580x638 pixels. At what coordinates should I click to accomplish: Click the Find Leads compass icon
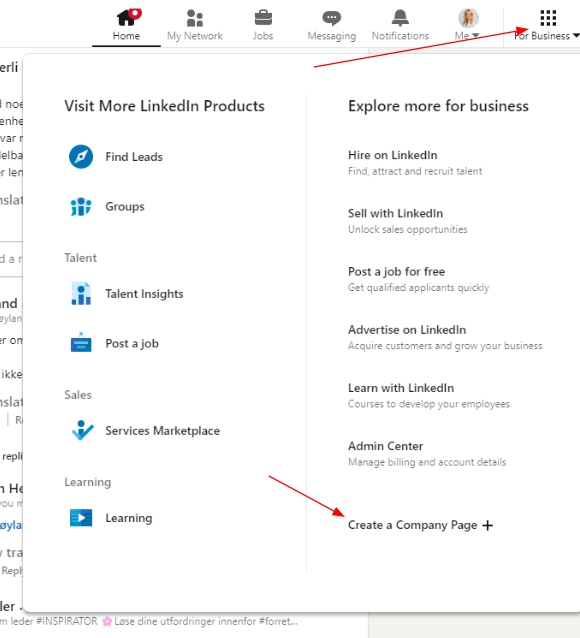(81, 157)
